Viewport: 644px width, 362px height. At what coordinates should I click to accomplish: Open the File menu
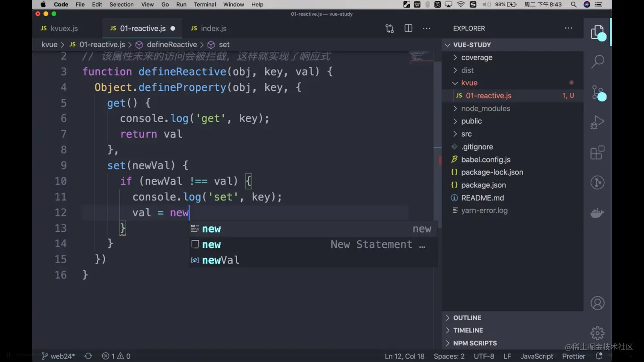80,5
